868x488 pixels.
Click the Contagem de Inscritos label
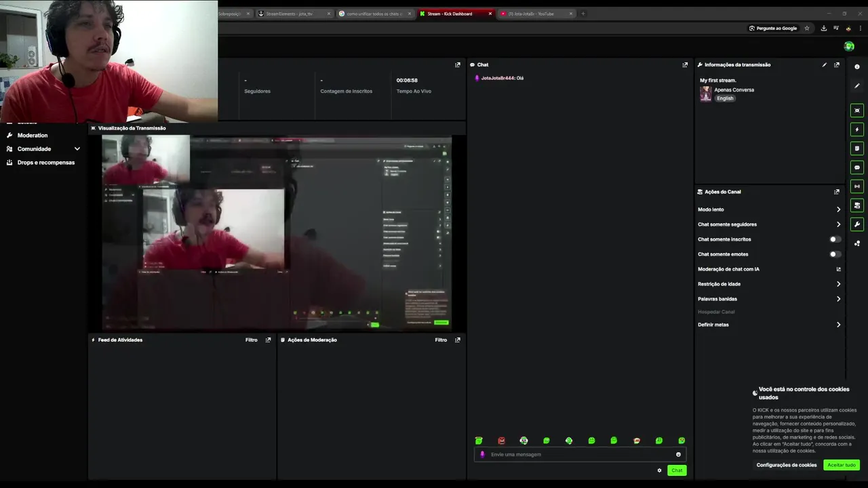[x=347, y=91]
